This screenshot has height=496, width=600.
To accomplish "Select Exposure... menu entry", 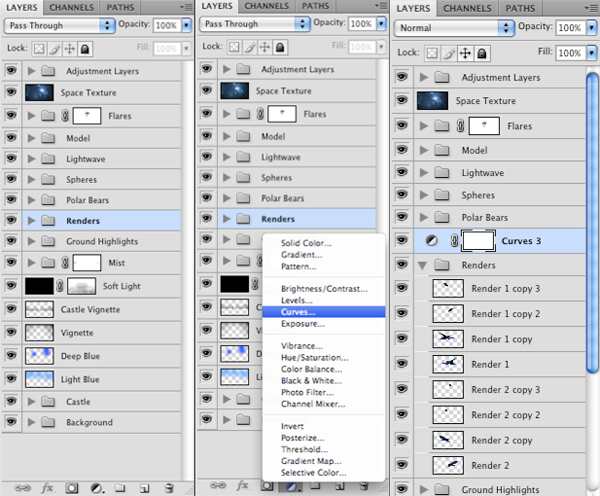I will tap(324, 323).
